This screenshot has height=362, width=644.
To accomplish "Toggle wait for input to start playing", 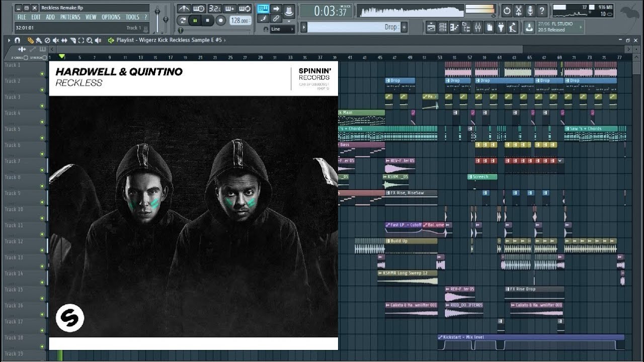I will pyautogui.click(x=199, y=9).
